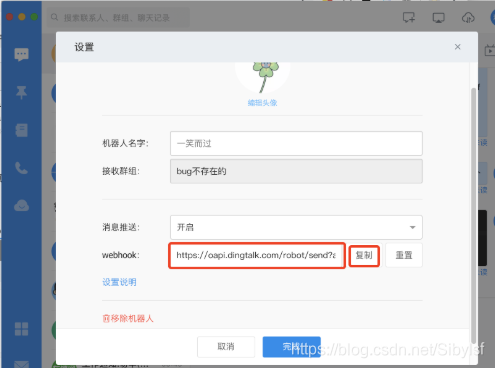The width and height of the screenshot is (495, 368).
Task: Open the cloud drive icon in sidebar
Action: point(21,206)
